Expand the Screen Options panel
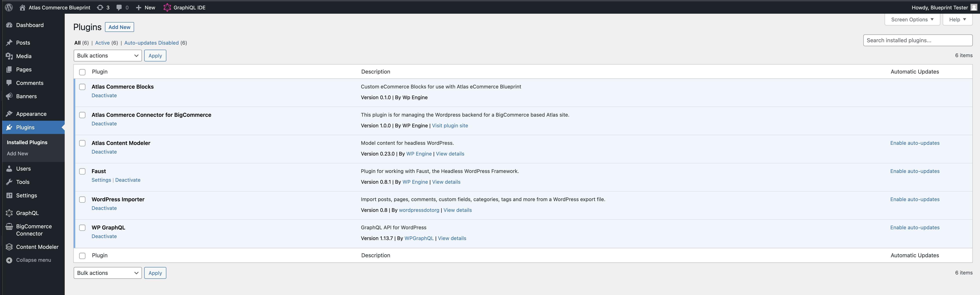 [912, 19]
